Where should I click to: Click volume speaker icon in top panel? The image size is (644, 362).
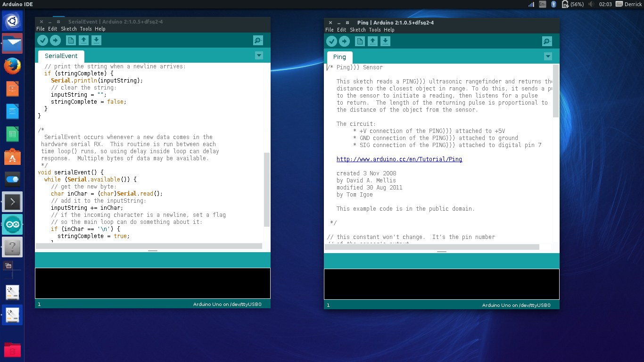[x=591, y=4]
